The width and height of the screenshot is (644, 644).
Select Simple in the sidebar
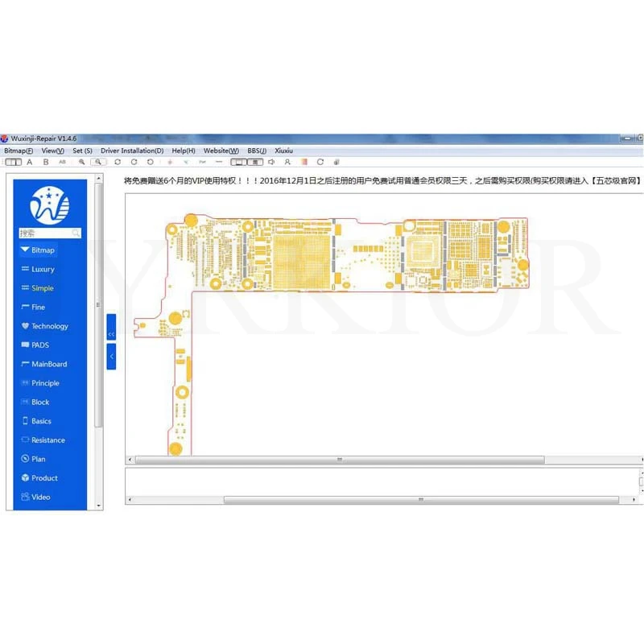pos(37,288)
